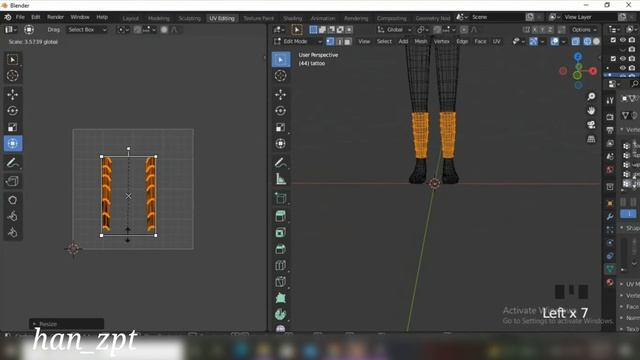Viewport: 640px width, 360px height.
Task: Select the Rotate tool in UV editor toolbar
Action: click(13, 111)
